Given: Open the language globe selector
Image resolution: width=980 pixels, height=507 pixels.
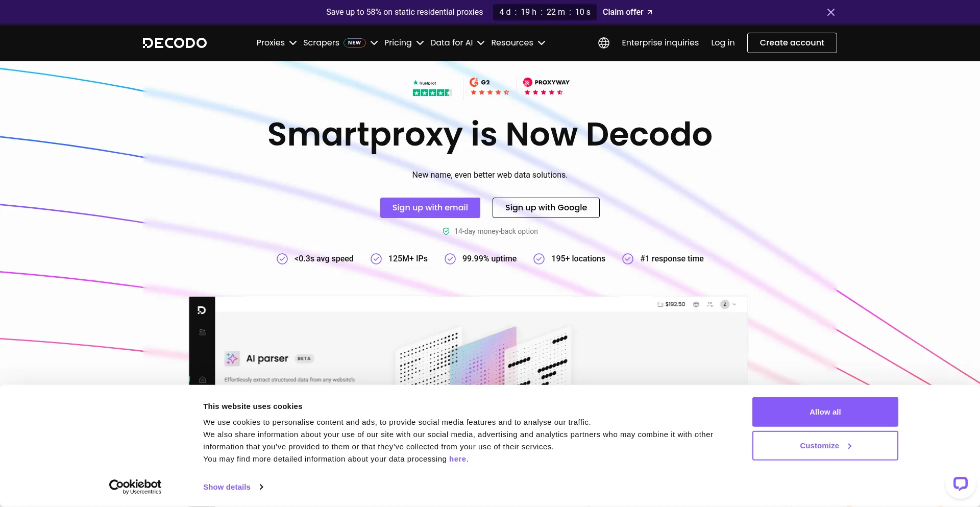Looking at the screenshot, I should click(604, 43).
